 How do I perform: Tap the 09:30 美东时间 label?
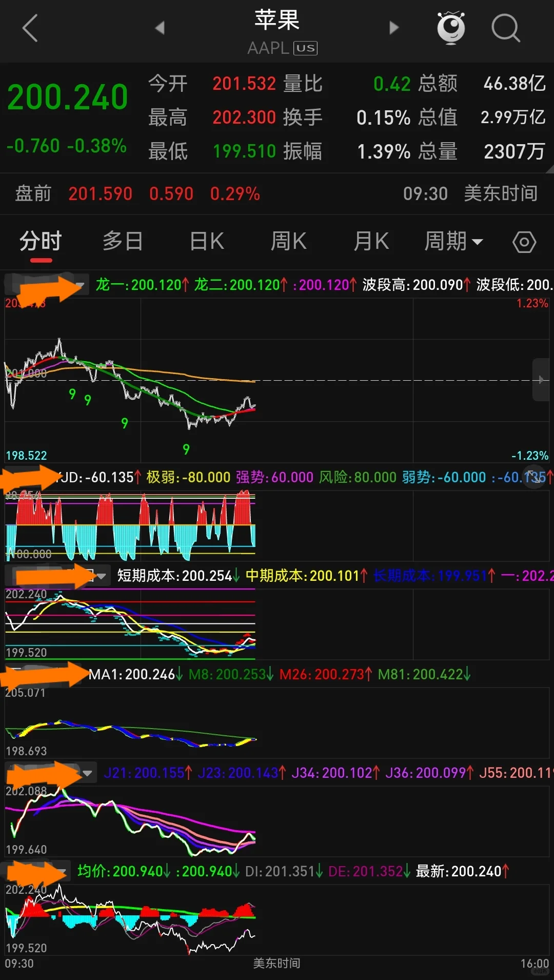coord(470,193)
